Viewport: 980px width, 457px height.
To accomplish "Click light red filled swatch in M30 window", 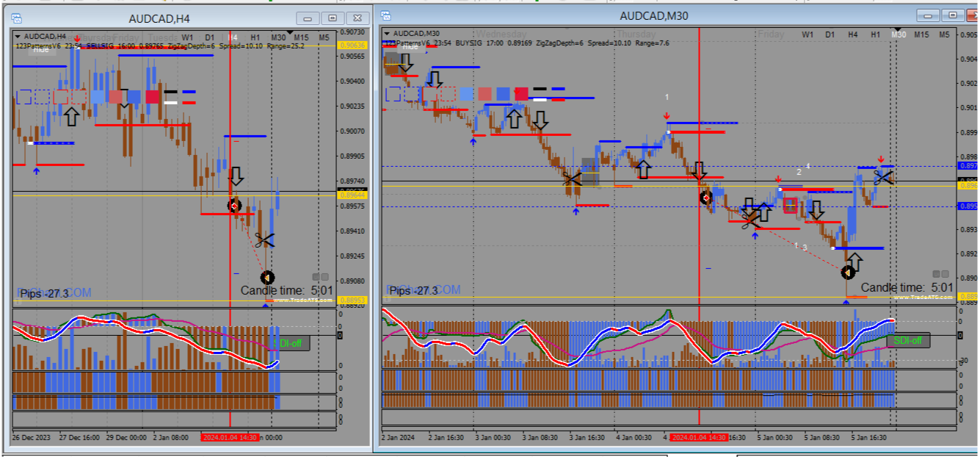I will pos(485,93).
